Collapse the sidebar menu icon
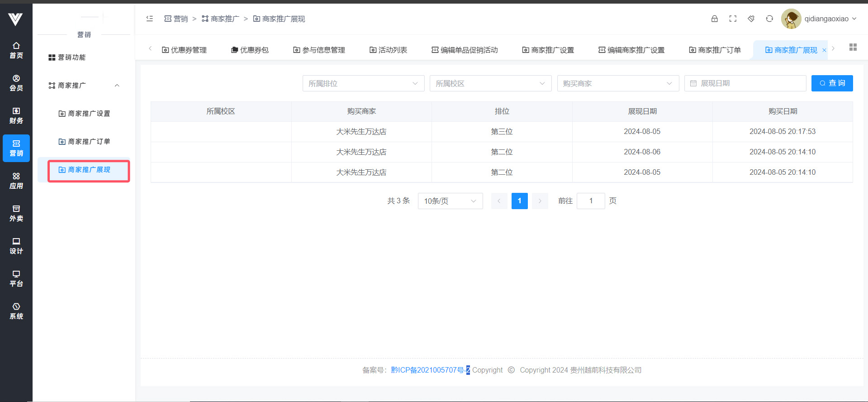868x402 pixels. (x=150, y=19)
